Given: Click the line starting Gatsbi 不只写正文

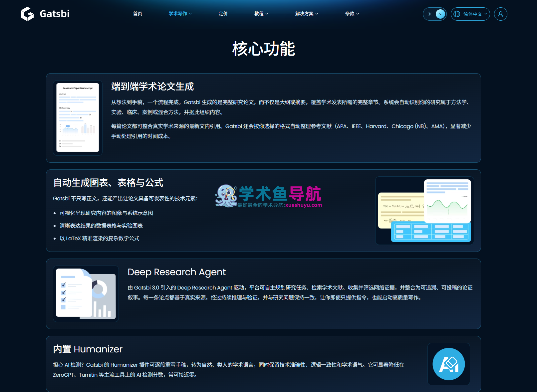Looking at the screenshot, I should pos(126,198).
